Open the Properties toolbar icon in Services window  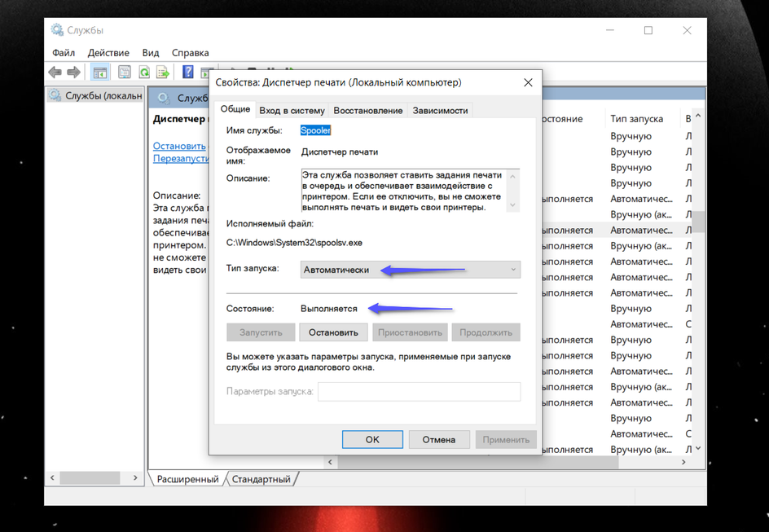(125, 73)
